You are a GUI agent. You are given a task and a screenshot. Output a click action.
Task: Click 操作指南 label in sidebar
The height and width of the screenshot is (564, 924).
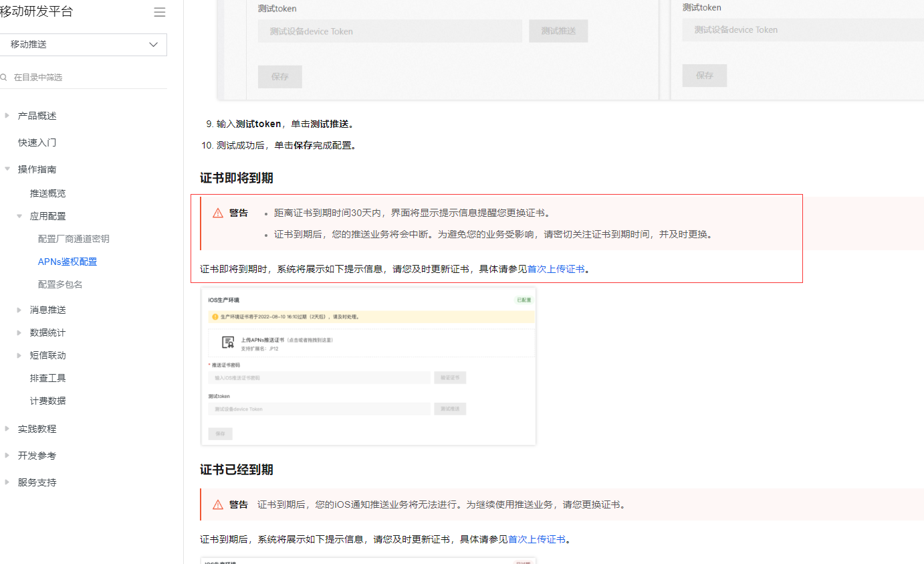(37, 169)
